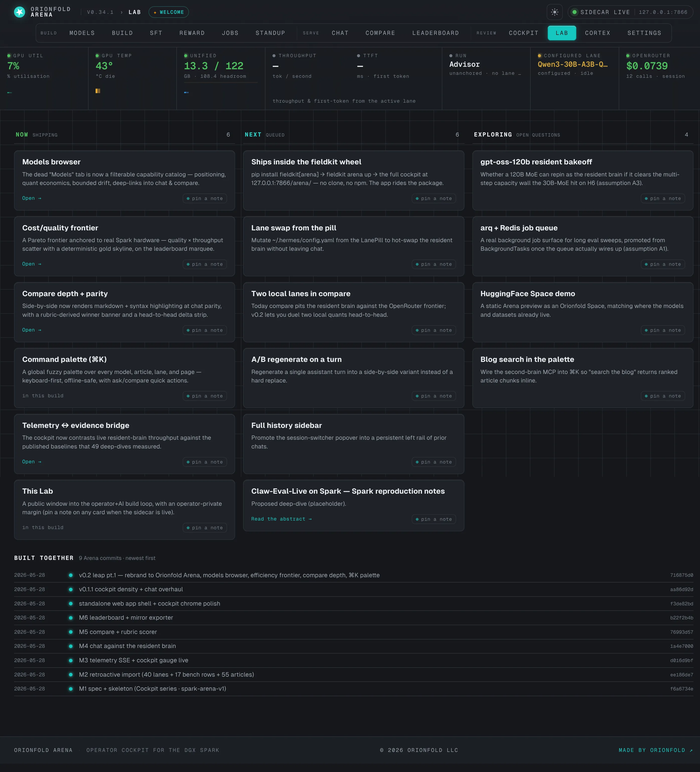Click the version V0.34.1 breadcrumb
The height and width of the screenshot is (772, 700).
coord(100,12)
